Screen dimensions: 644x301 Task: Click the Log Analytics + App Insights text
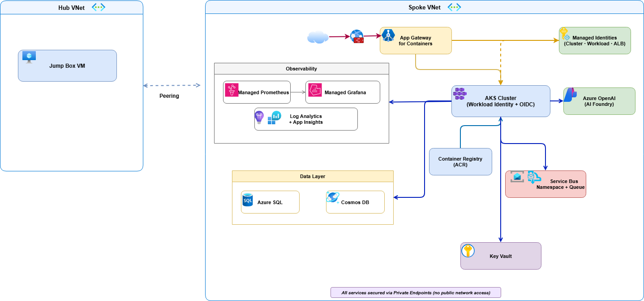point(306,119)
